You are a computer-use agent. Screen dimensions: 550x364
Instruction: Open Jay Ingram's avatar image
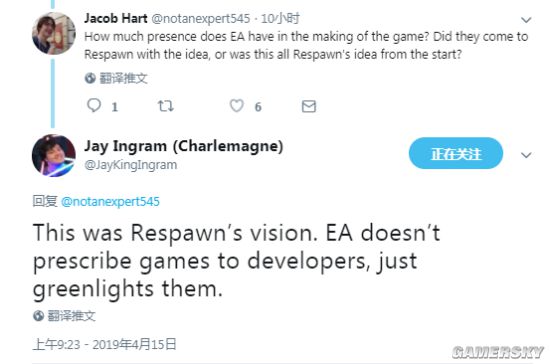click(54, 155)
